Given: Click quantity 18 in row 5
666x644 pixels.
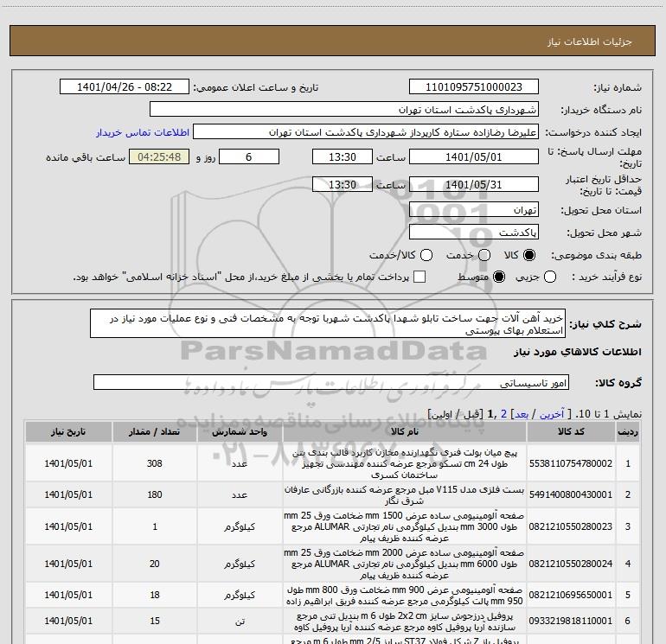Looking at the screenshot, I should tap(155, 596).
